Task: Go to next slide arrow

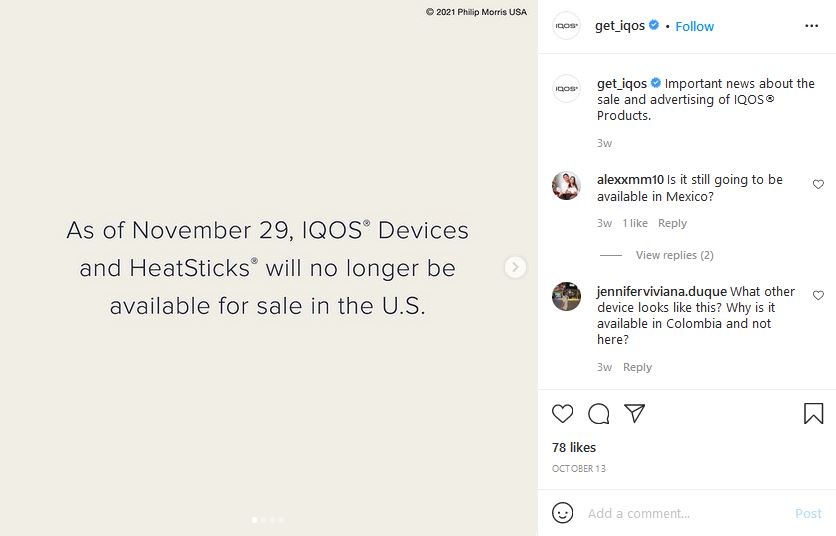Action: (x=515, y=267)
